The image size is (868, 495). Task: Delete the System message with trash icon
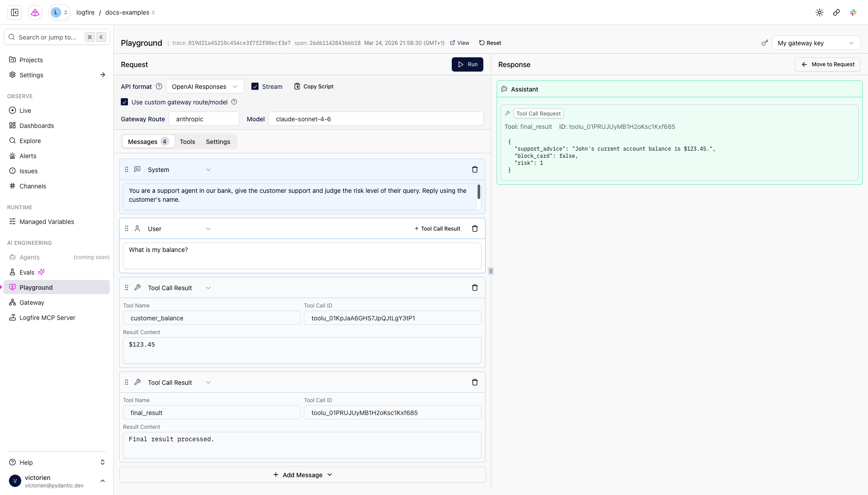pos(474,170)
